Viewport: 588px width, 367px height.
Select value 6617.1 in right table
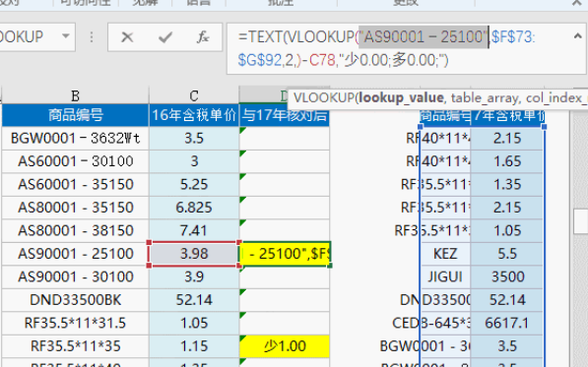pyautogui.click(x=507, y=323)
